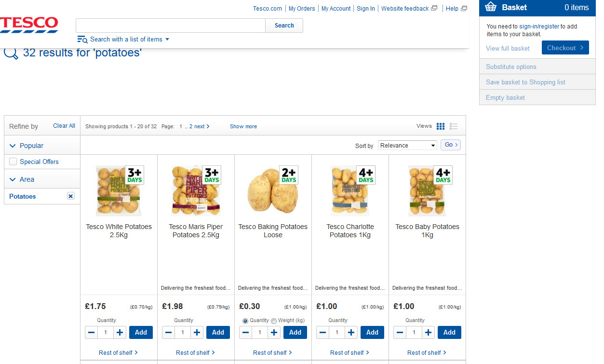Viewport: 604px width, 364px height.
Task: Decrease quantity for Baking Potatoes Loose
Action: pos(246,332)
